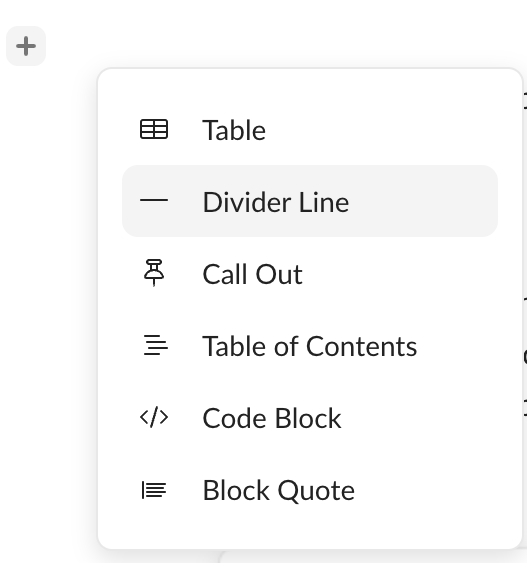
Task: Click the angle-brackets Code Block icon
Action: (154, 417)
